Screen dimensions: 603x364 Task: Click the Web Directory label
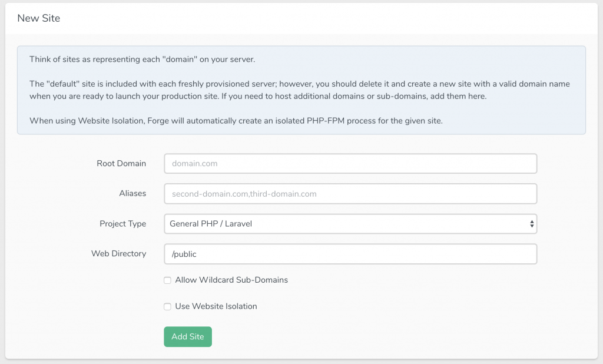coord(118,254)
